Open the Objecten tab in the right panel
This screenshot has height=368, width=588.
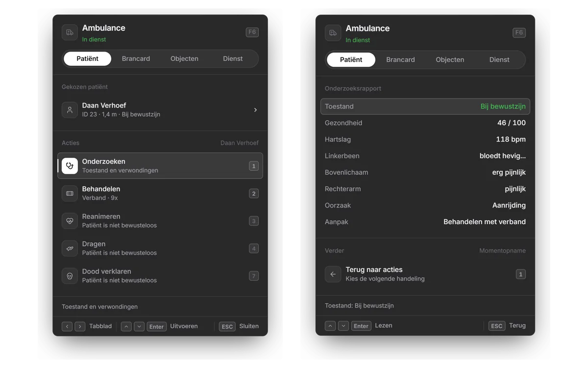click(x=450, y=59)
